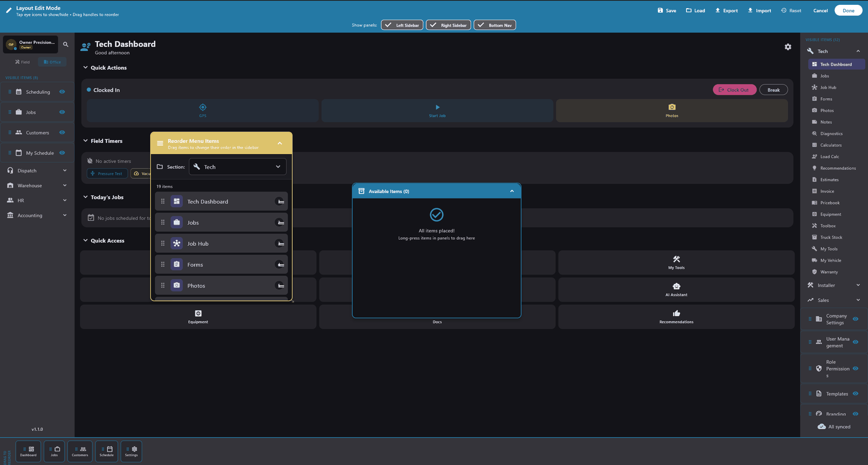Click the Settings icon in bottom nav
868x465 pixels.
tap(135, 449)
